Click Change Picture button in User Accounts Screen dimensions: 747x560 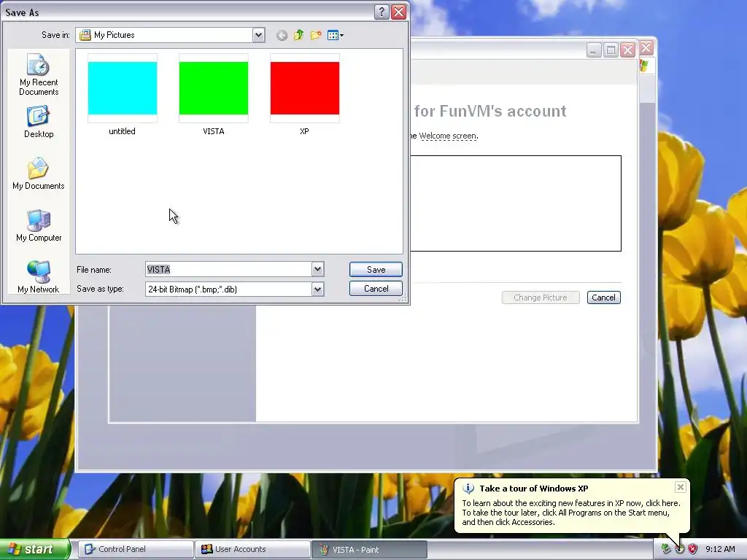541,297
